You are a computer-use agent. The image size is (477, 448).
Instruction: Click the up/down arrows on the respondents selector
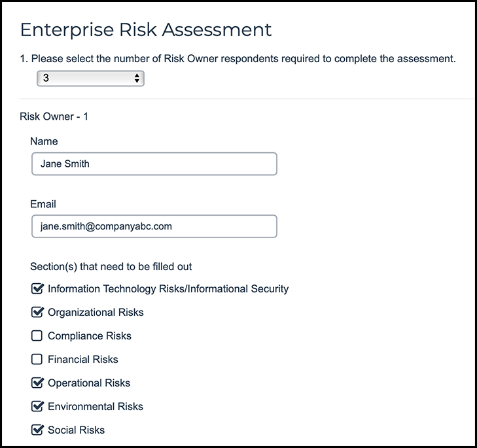tap(137, 78)
